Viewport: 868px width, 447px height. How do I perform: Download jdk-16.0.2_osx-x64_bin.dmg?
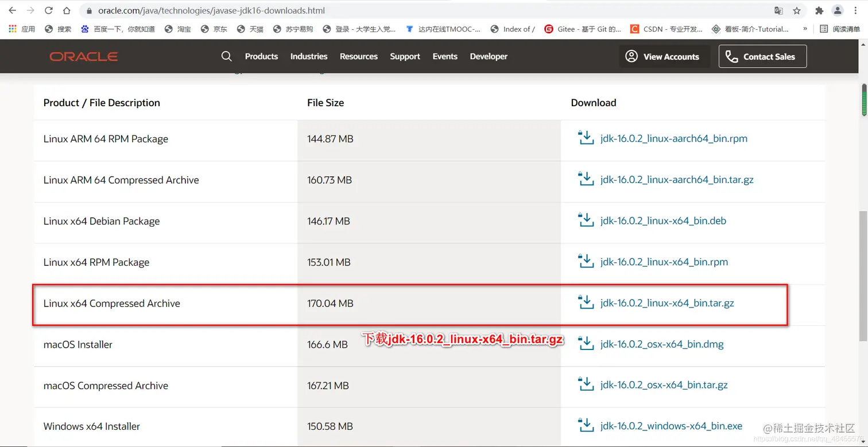662,344
